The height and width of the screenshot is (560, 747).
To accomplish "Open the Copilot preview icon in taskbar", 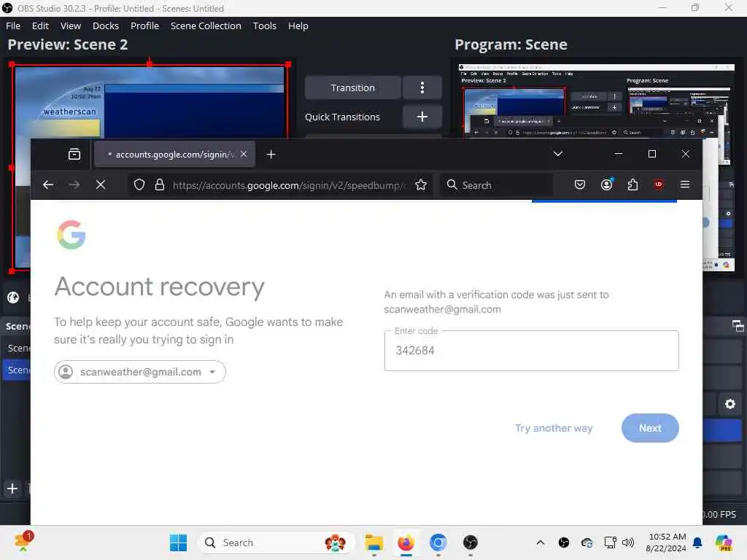I will (x=724, y=542).
